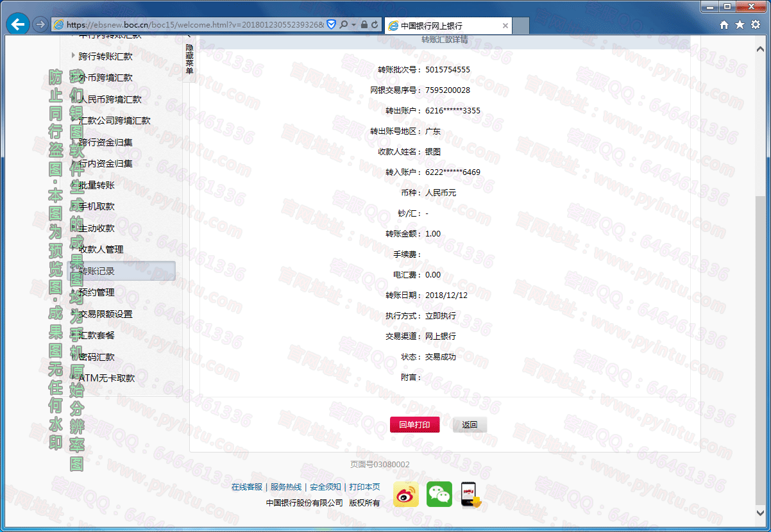Click the status value 交易成功
This screenshot has width=771, height=532.
click(441, 357)
